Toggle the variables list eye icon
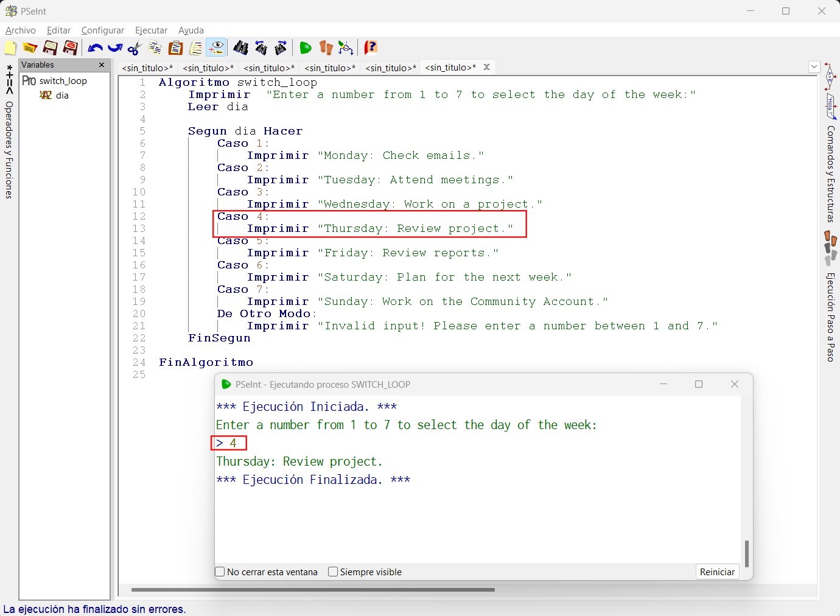 click(216, 47)
